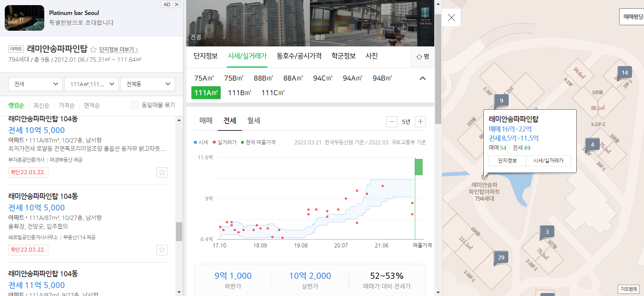Click map marker numbered 29
This screenshot has width=644, height=296.
click(501, 258)
